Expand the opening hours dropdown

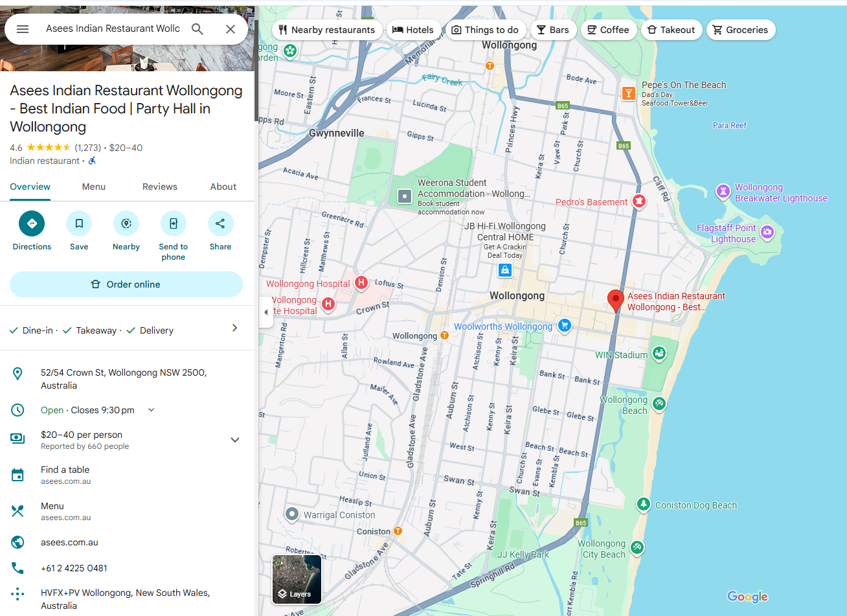(152, 410)
